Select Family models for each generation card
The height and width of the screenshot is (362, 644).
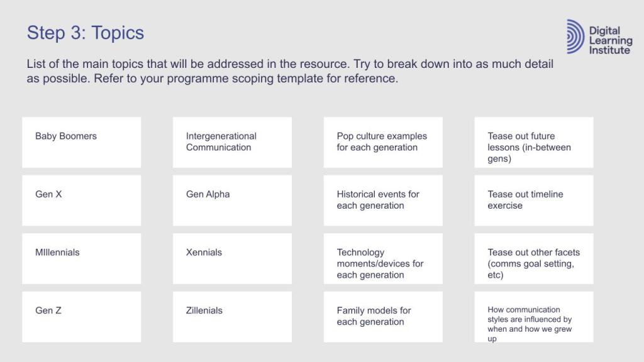coord(383,317)
